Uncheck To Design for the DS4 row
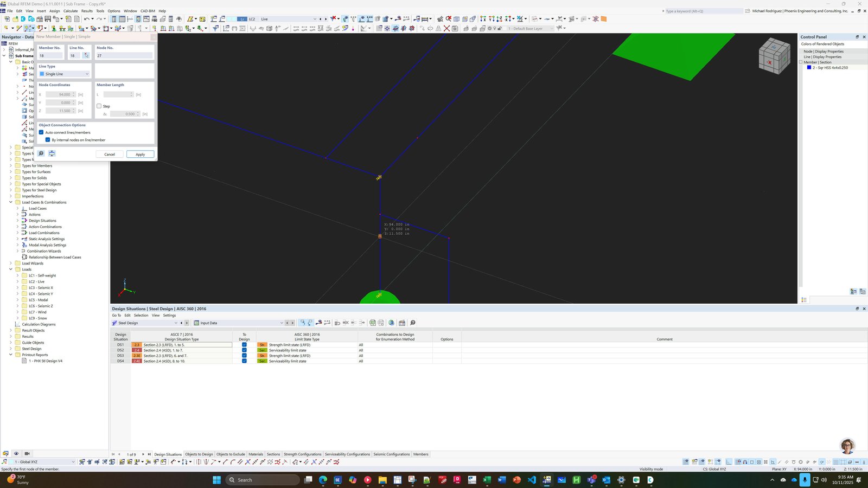 [244, 361]
